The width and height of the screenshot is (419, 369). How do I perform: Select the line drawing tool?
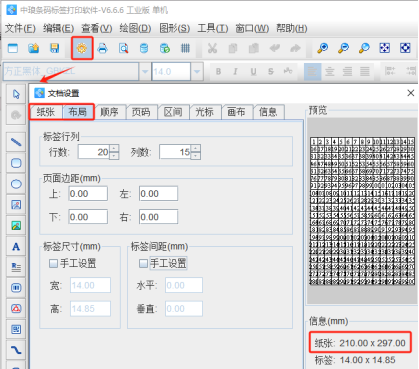coord(16,142)
